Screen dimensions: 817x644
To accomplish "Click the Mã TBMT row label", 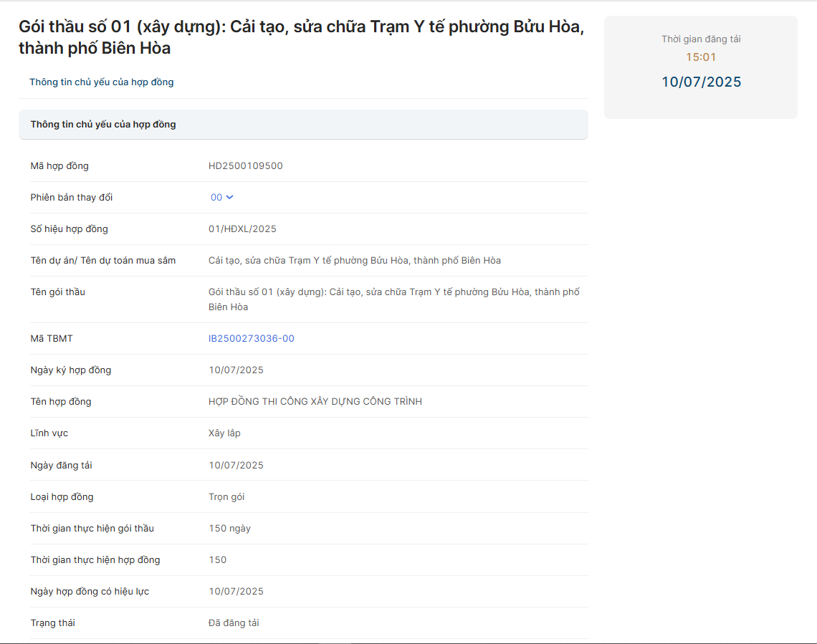I will pos(52,339).
